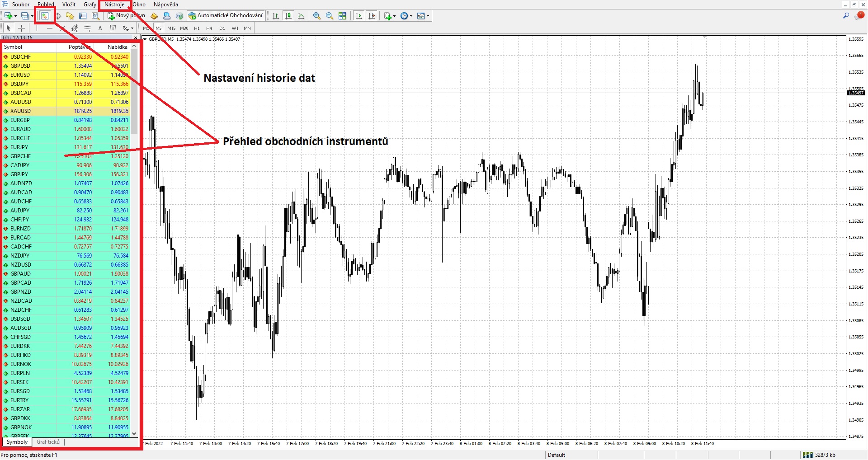The image size is (868, 460).
Task: Switch chart to candlestick display mode
Action: [288, 16]
